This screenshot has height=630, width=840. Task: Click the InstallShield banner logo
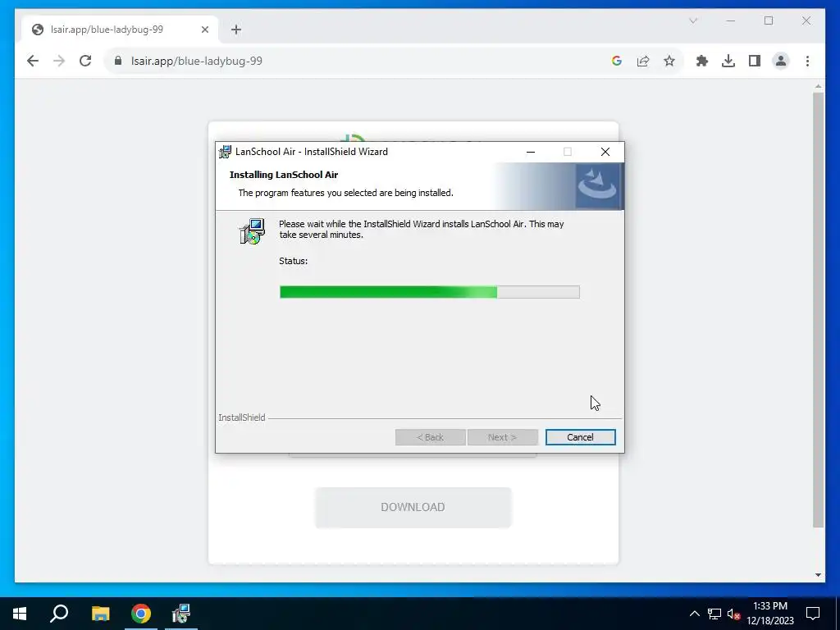[x=597, y=186]
